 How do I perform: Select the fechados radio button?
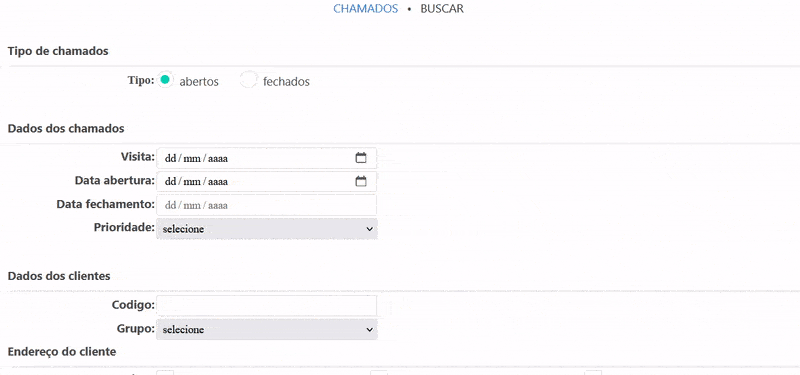tap(248, 80)
